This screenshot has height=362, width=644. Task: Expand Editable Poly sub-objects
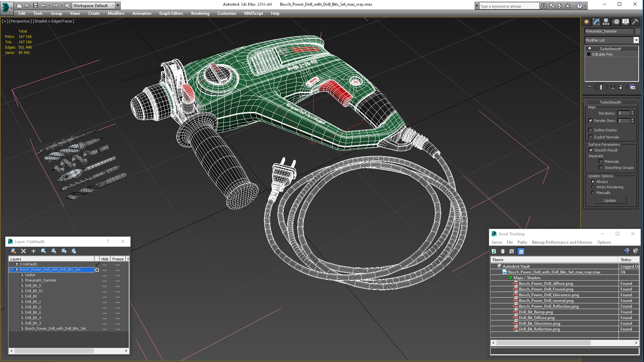coord(589,54)
